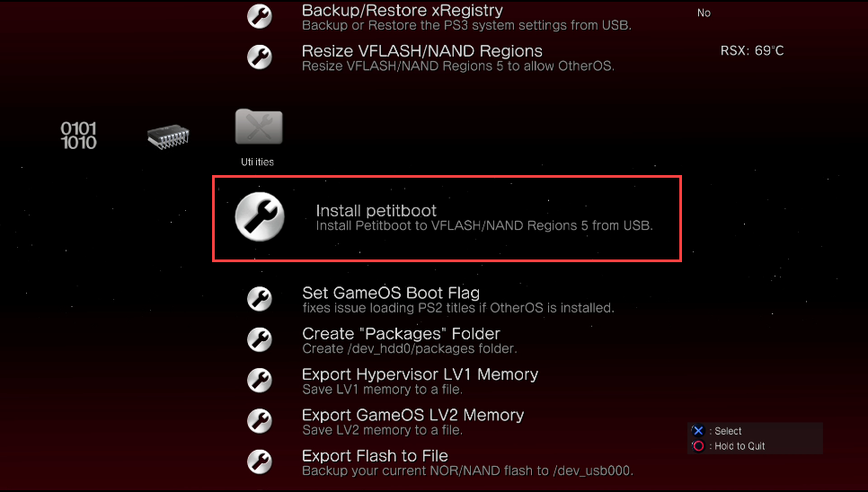Select Set GameOS Boot Flag entry
The width and height of the screenshot is (868, 492).
(457, 300)
